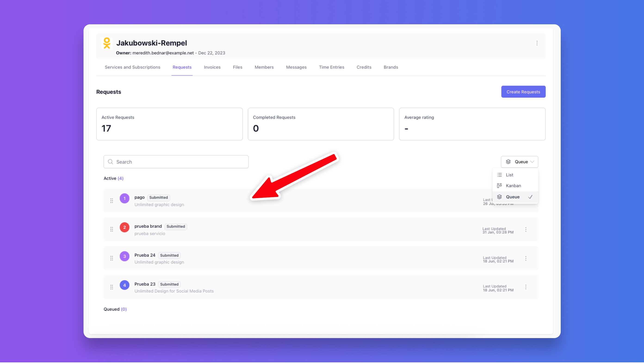Open the Time Entries tab
The height and width of the screenshot is (364, 644).
(331, 67)
